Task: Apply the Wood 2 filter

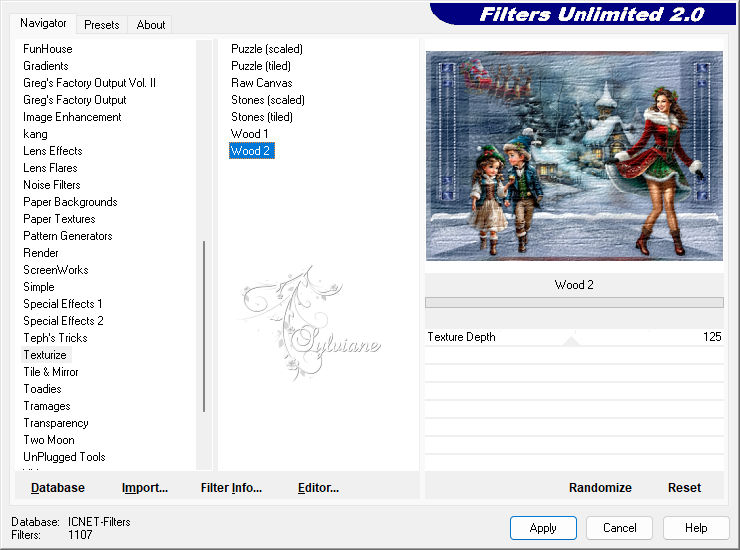Action: pos(543,527)
